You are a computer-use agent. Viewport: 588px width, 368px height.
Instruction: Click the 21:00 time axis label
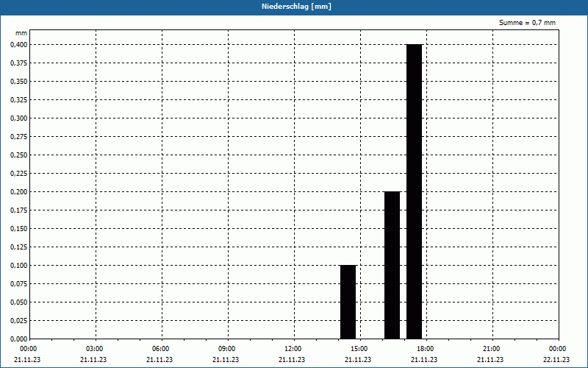[491, 349]
